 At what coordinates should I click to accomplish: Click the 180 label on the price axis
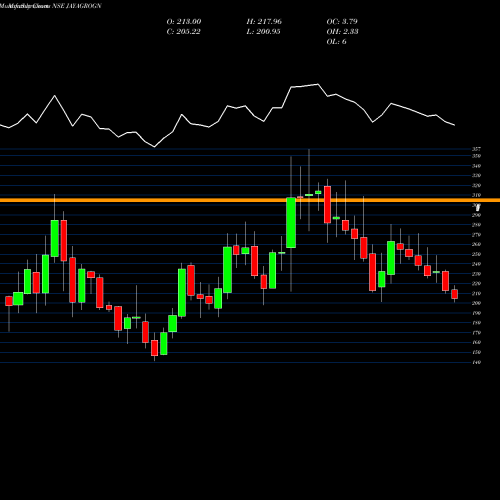pyautogui.click(x=476, y=323)
